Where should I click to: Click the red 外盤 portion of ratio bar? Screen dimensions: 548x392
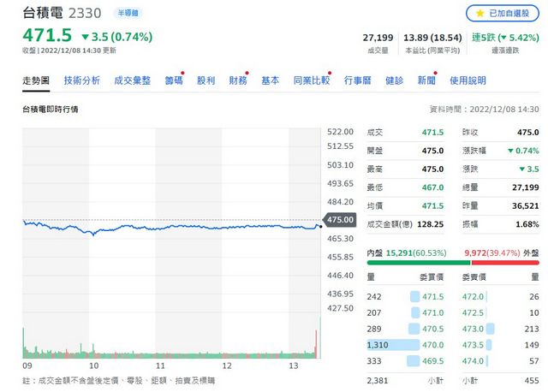505,263
